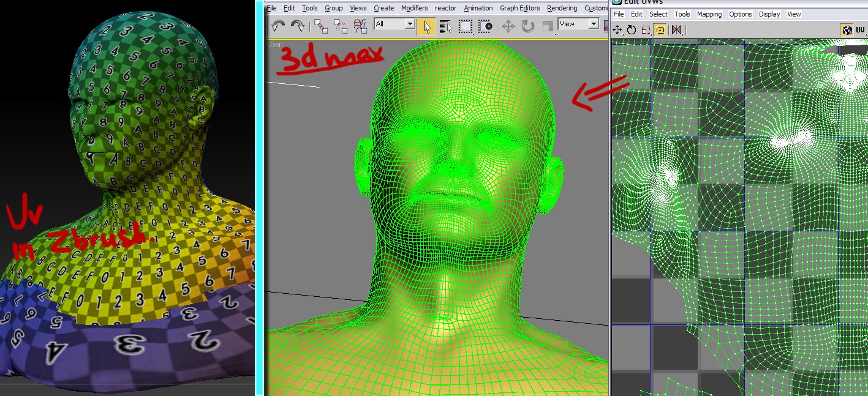868x396 pixels.
Task: Choose the Rectangular Selection Region tool
Action: pyautogui.click(x=466, y=26)
